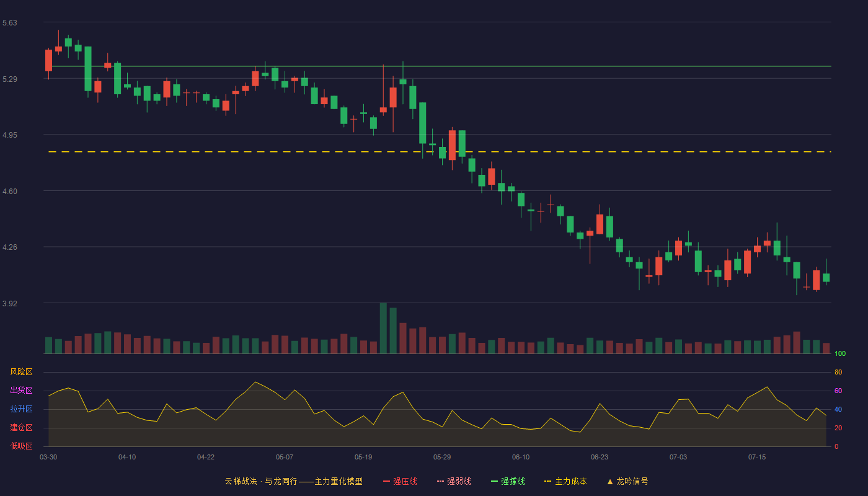The image size is (868, 496).
Task: Click the 主力成本 dashed-line legend icon
Action: tap(547, 481)
